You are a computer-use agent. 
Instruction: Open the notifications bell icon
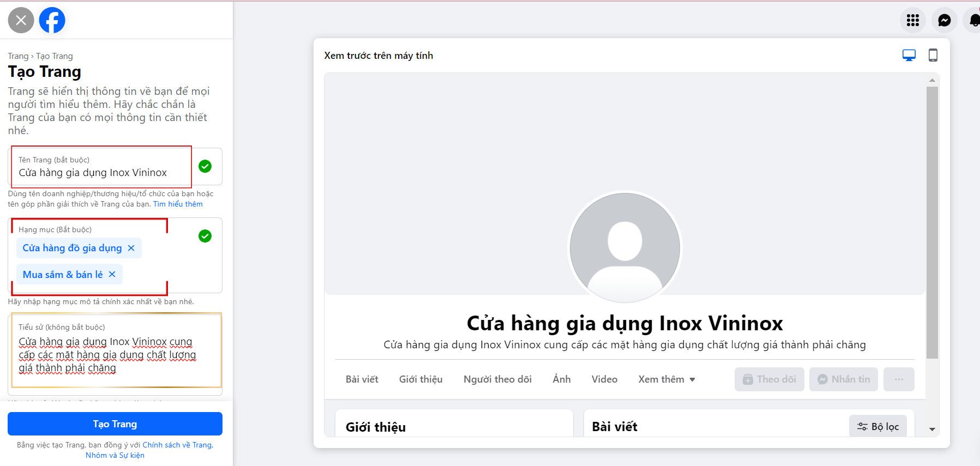pyautogui.click(x=974, y=20)
